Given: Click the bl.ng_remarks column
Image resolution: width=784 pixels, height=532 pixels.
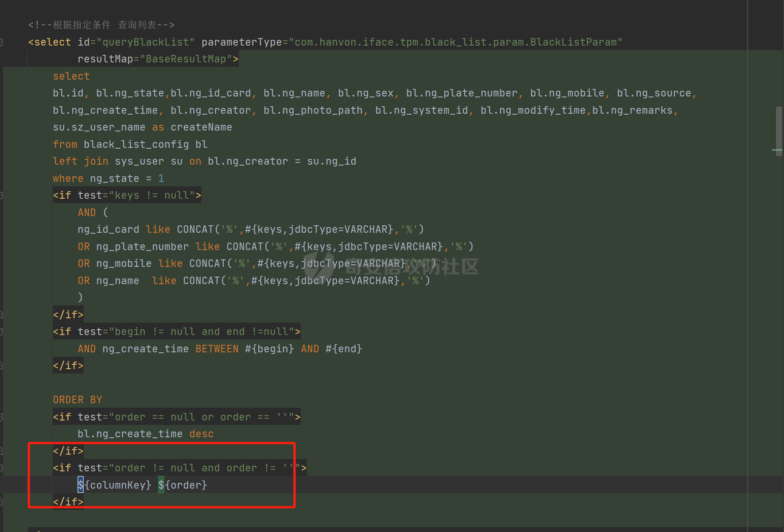Looking at the screenshot, I should [633, 110].
